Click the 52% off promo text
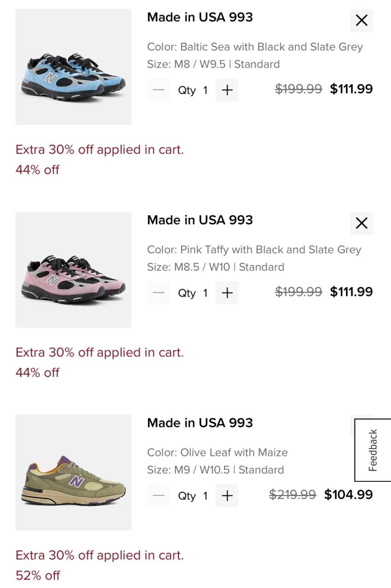391x588 pixels. (x=38, y=575)
